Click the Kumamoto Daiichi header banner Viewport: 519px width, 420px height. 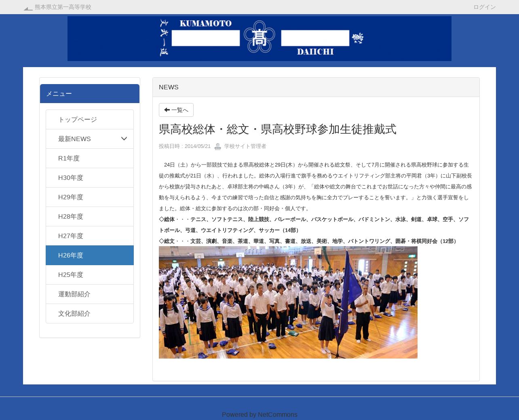(259, 39)
